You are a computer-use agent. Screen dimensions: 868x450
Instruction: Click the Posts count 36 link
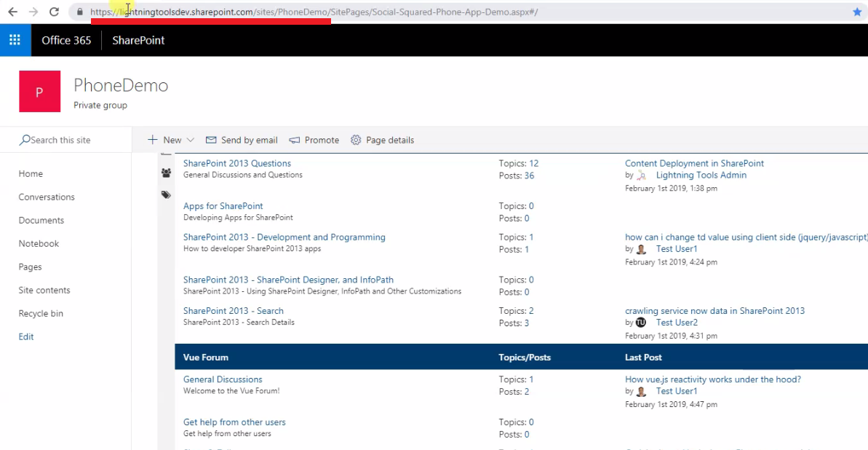pos(529,175)
